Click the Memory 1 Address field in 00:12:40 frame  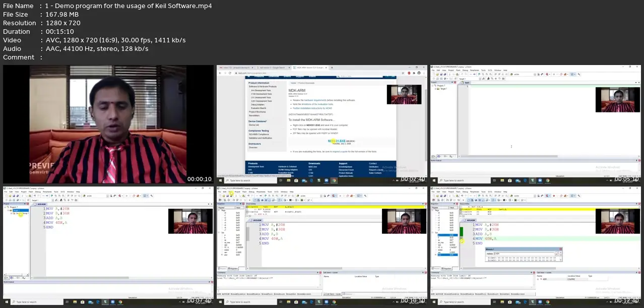524,254
